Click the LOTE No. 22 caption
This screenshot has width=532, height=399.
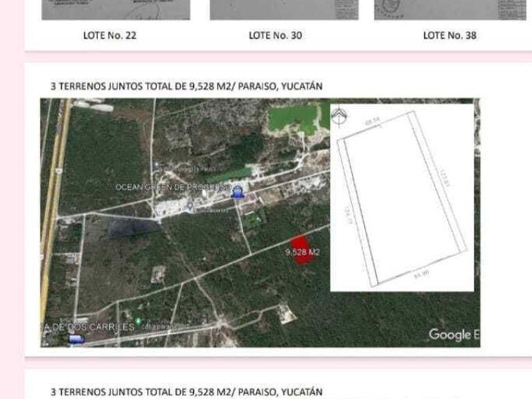coord(110,35)
